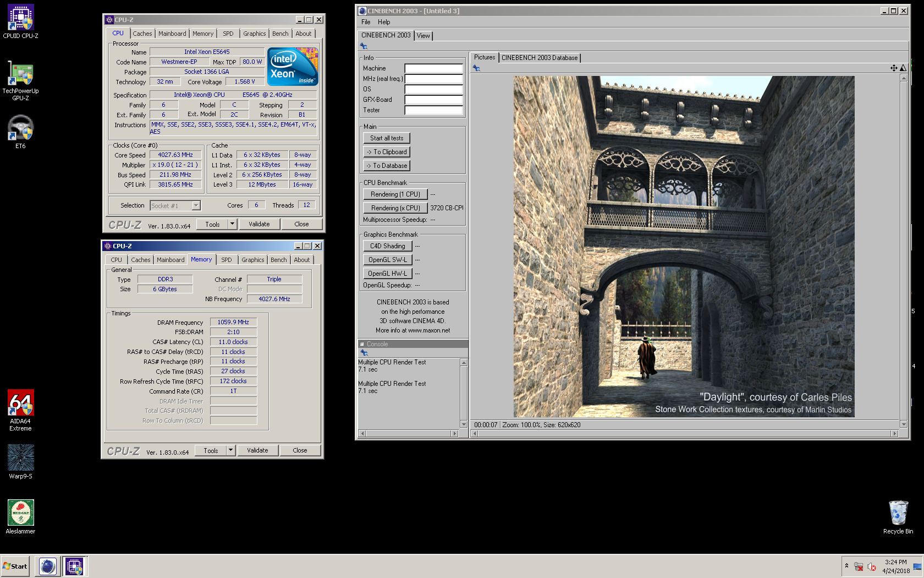Open the AIDA64 Extreme desktop icon

point(20,410)
